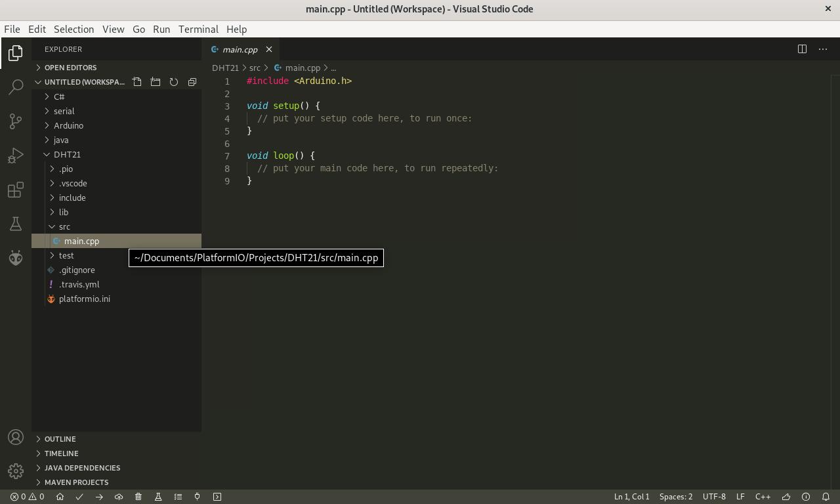Expand the include folder
The width and height of the screenshot is (840, 504).
[116, 198]
